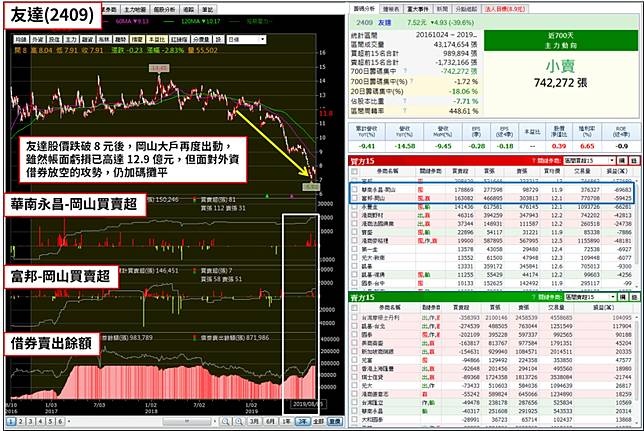644x431 pixels.
Task: Sort sellers table by 買賣超 column header
Action: [x=461, y=307]
